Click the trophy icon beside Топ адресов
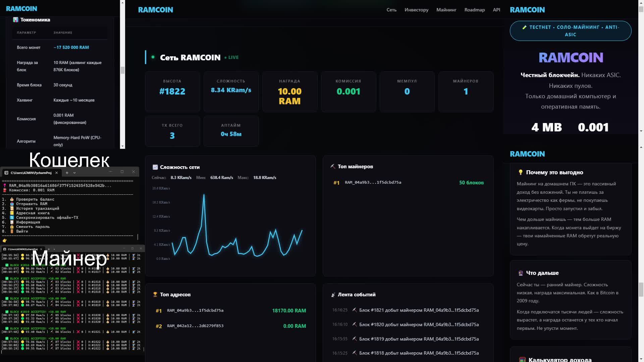The image size is (644, 362). point(155,295)
